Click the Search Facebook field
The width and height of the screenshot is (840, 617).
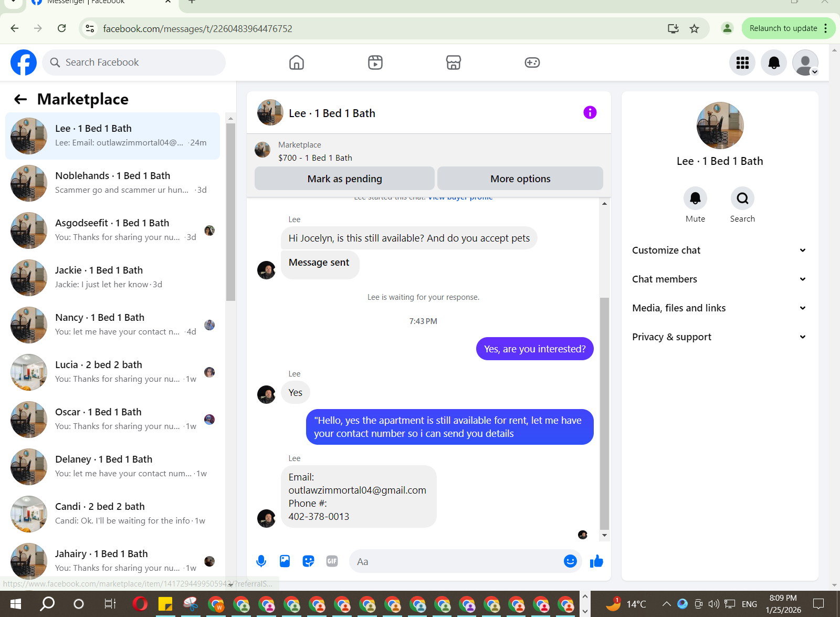pyautogui.click(x=134, y=62)
